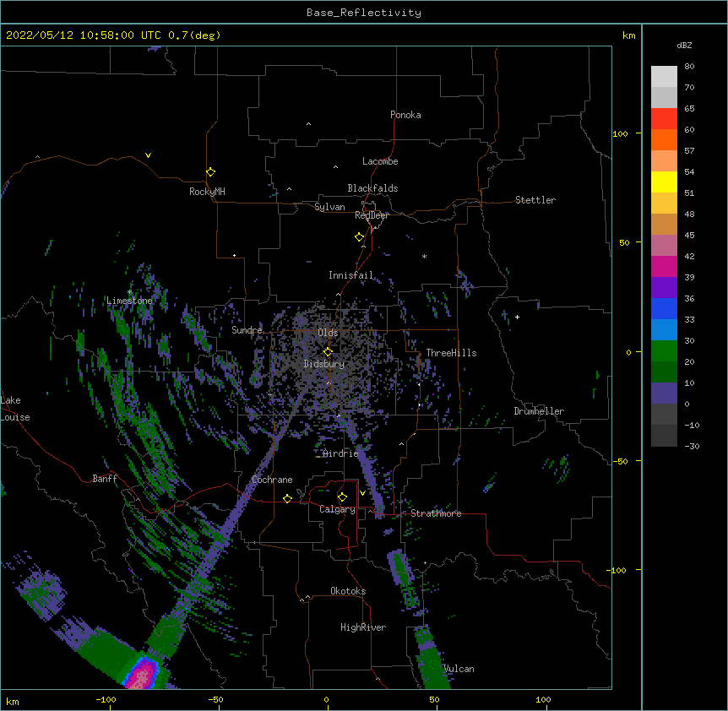Click the Olds city label
Image resolution: width=728 pixels, height=711 pixels.
click(328, 333)
